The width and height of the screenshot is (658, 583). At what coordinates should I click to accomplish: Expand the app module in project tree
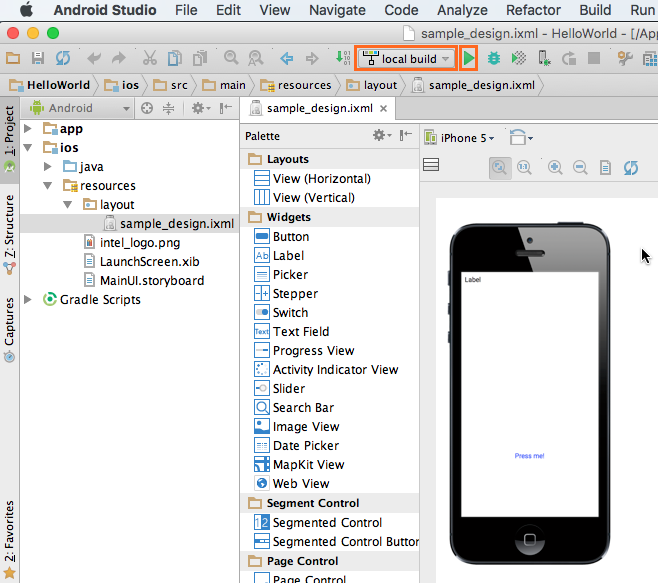click(28, 129)
